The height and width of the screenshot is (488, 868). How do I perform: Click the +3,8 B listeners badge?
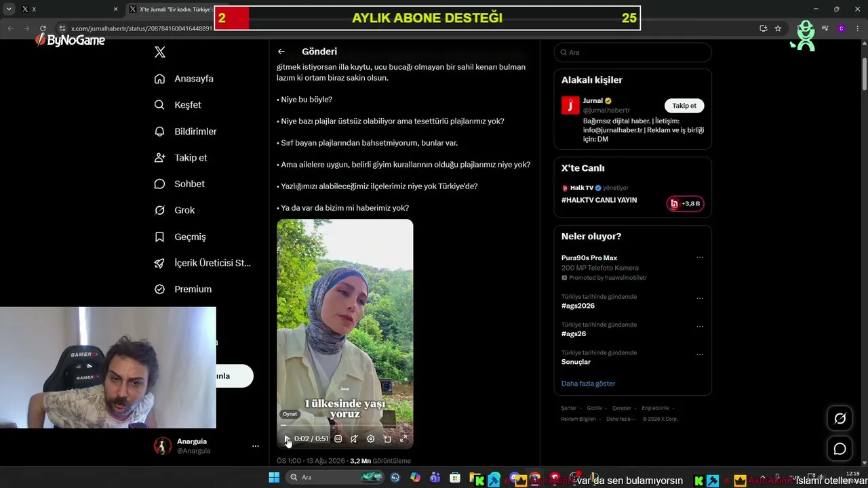click(x=686, y=203)
